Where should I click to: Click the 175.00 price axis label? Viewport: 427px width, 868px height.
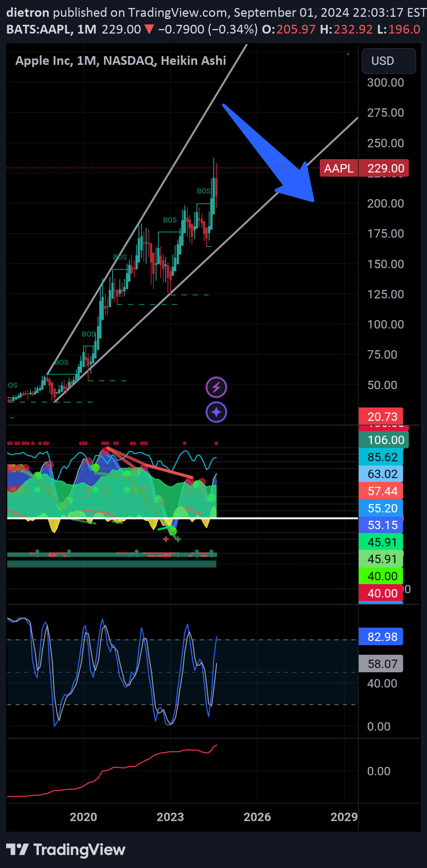coord(385,234)
